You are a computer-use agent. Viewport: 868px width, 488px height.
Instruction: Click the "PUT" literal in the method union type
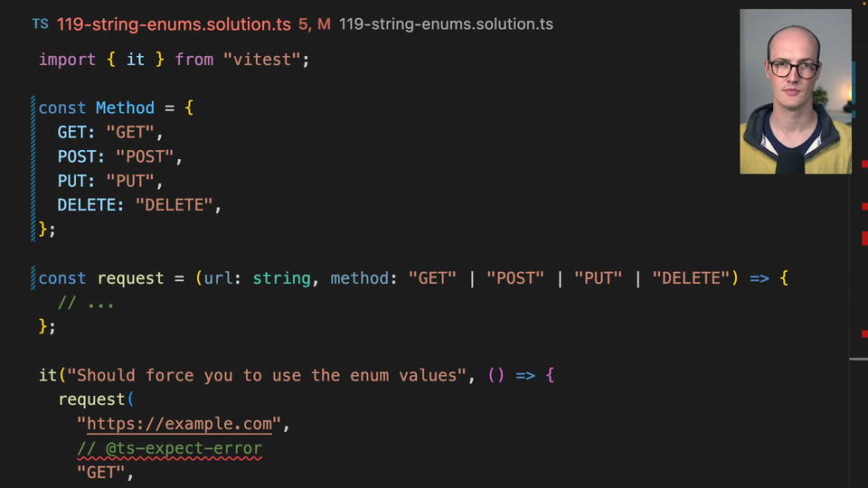click(598, 278)
